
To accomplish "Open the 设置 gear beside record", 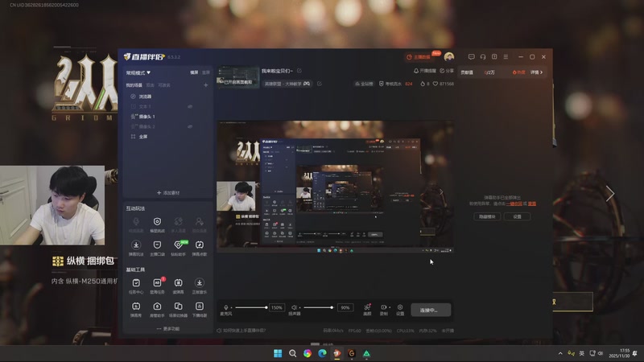I will click(x=400, y=310).
